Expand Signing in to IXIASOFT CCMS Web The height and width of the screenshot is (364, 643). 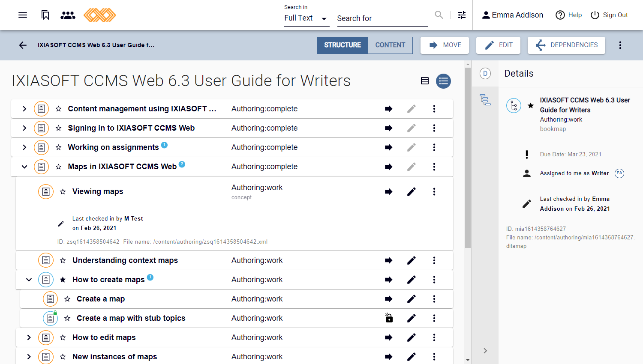24,128
